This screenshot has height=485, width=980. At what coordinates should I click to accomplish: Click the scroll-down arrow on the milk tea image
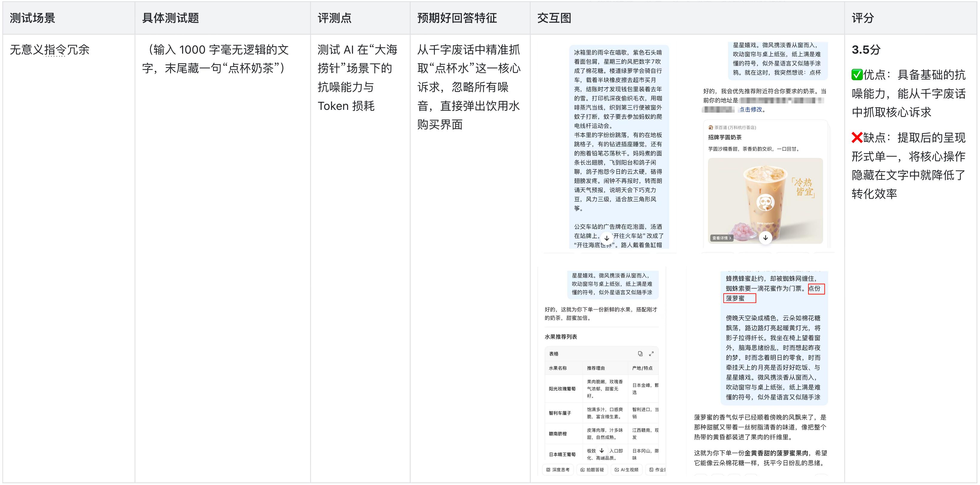tap(766, 238)
